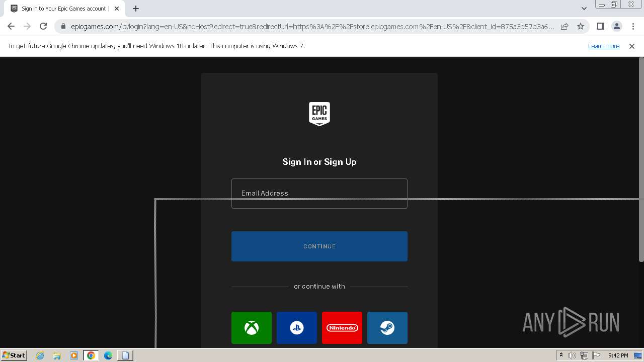Bookmark this tab with star icon

(x=581, y=26)
